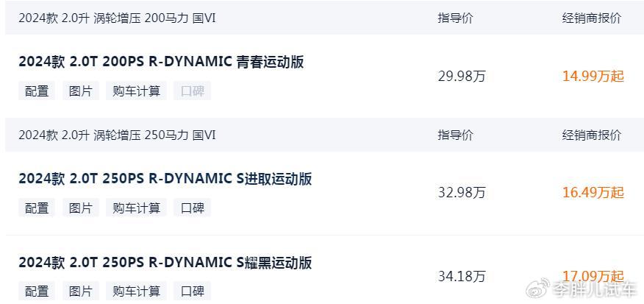Select dealer price 14.99万起
Viewport: 644px width, 304px height.
point(593,77)
